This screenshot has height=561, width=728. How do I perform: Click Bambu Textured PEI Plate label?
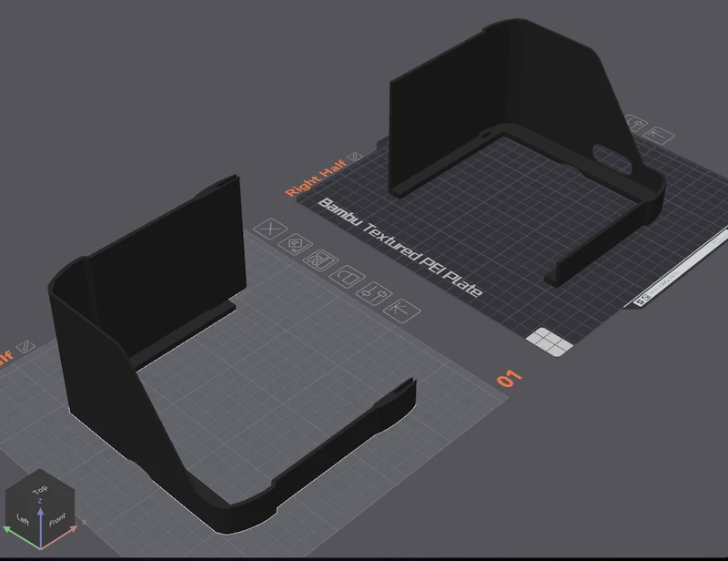[400, 248]
